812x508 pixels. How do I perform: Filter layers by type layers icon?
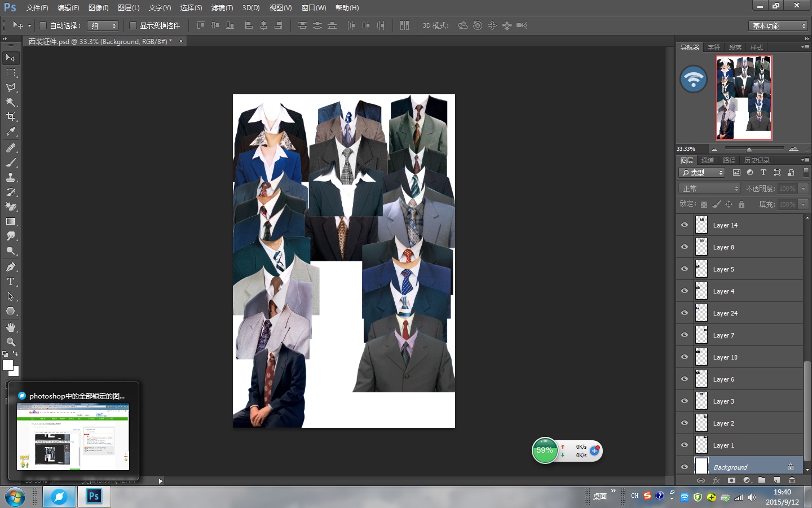coord(764,173)
